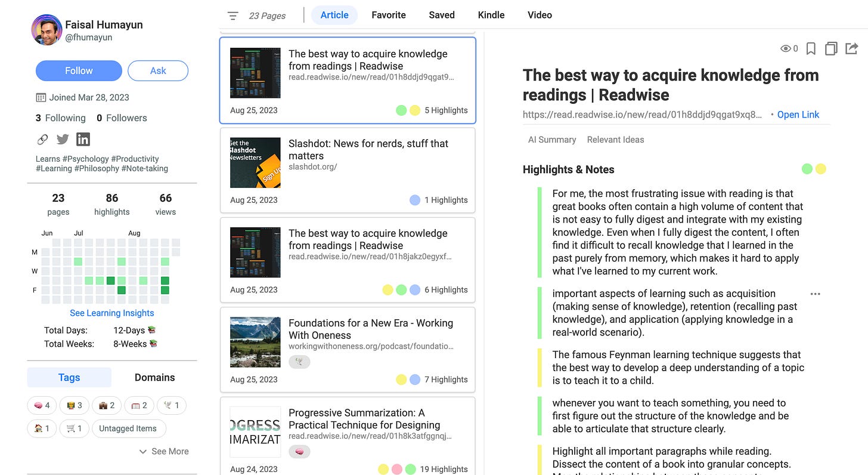Select the Domains tab in sidebar

[x=154, y=378]
